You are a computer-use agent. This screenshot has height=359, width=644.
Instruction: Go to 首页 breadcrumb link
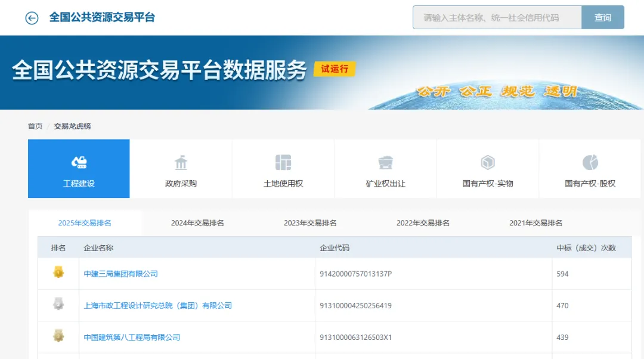35,126
